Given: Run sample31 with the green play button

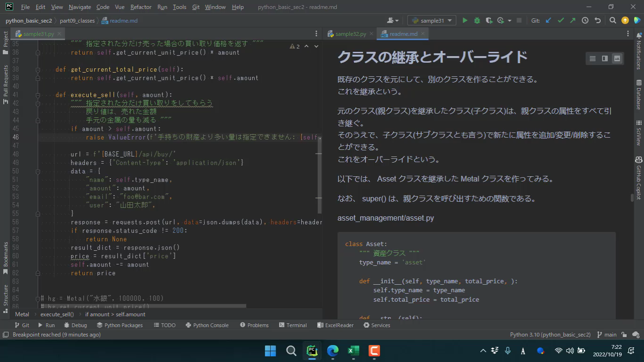Looking at the screenshot, I should coord(465,20).
